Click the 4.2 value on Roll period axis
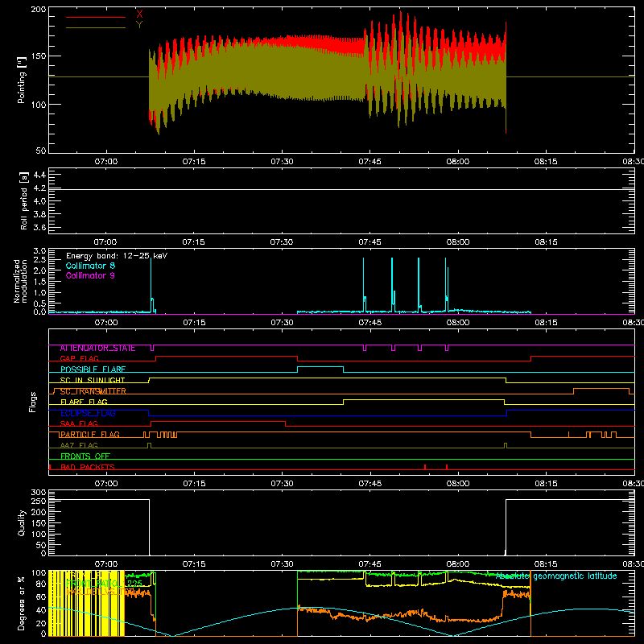Image resolution: width=644 pixels, height=644 pixels. click(39, 188)
